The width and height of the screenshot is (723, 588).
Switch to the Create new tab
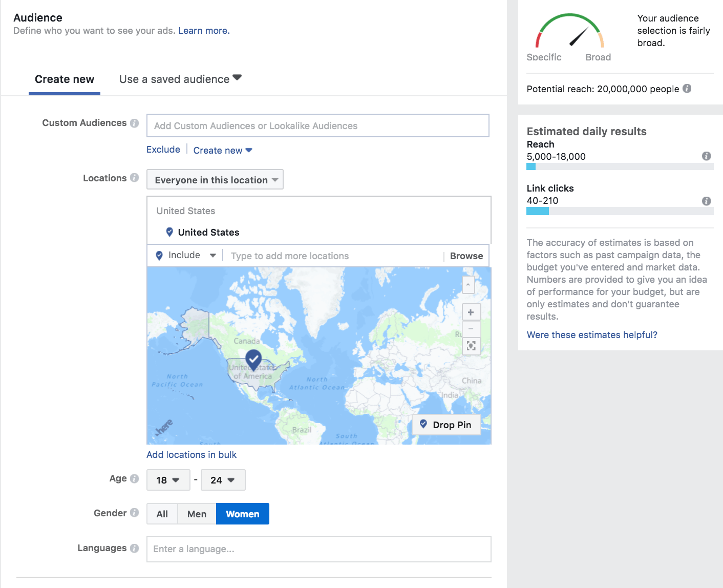pyautogui.click(x=65, y=79)
